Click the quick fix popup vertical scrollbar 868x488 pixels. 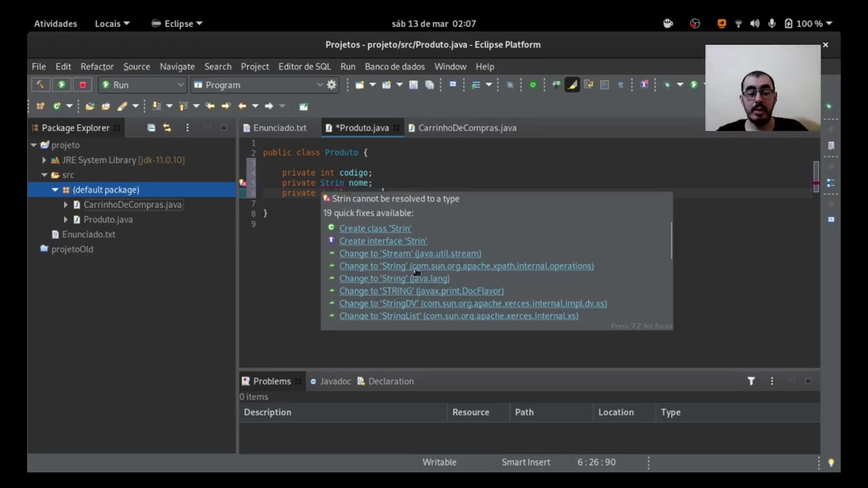[x=671, y=241]
